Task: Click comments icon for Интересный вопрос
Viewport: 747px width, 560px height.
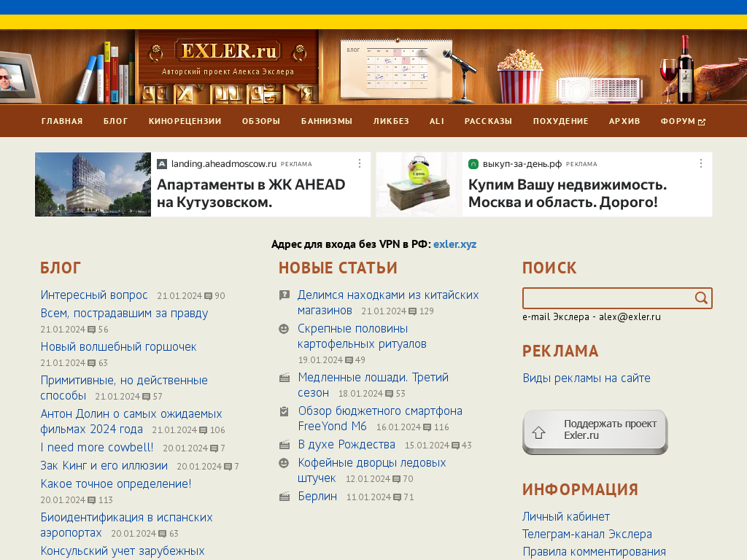Action: [208, 296]
